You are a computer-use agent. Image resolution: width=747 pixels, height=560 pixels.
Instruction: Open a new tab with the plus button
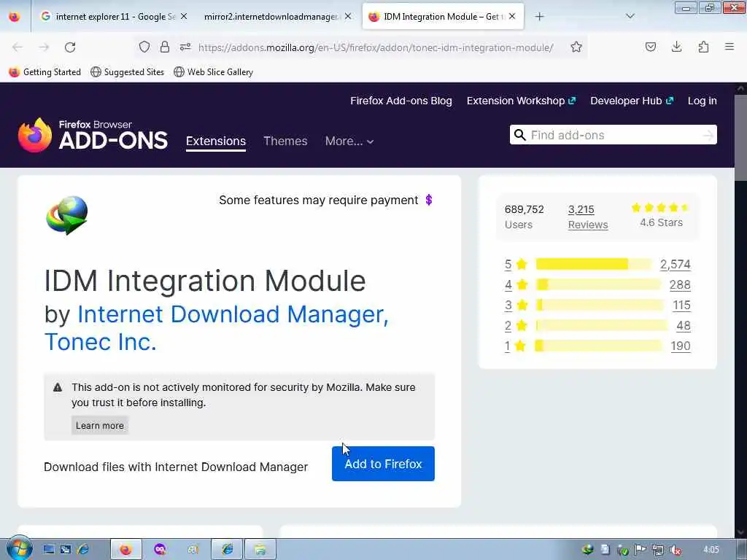point(539,17)
